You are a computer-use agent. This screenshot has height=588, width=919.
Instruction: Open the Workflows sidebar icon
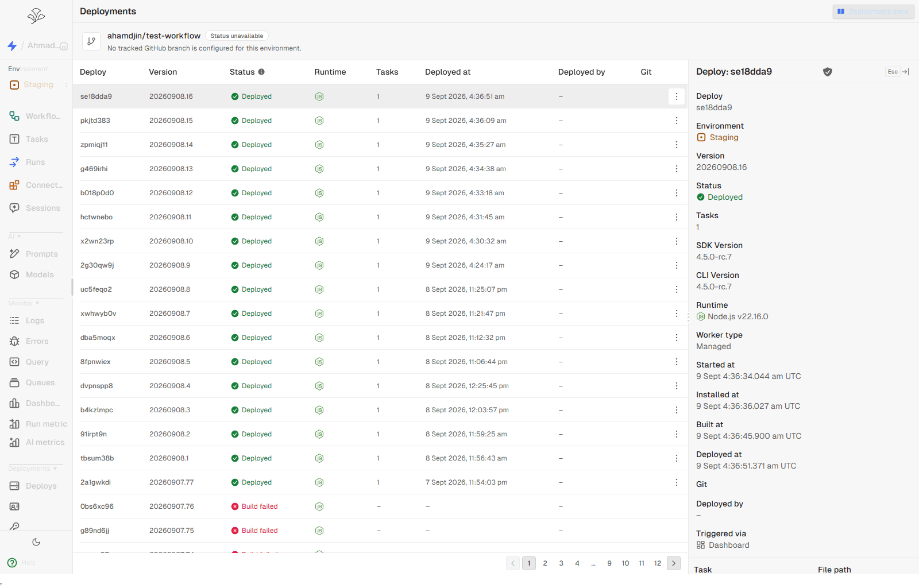(14, 116)
